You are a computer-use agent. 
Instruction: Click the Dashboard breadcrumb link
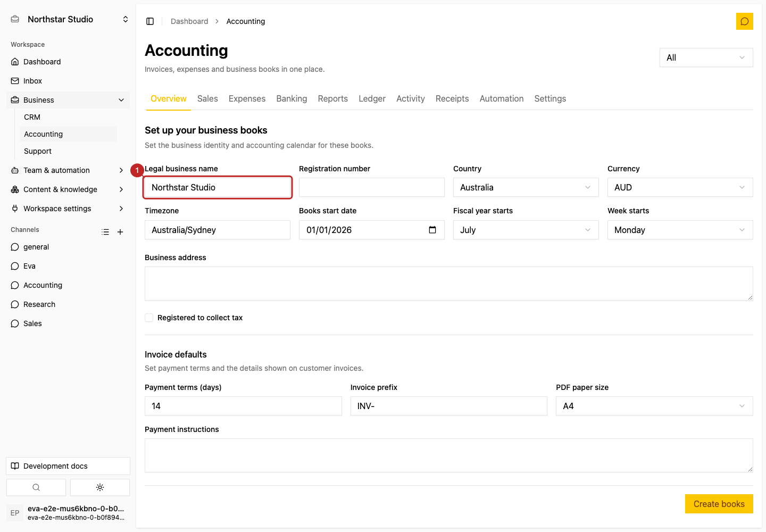point(189,21)
